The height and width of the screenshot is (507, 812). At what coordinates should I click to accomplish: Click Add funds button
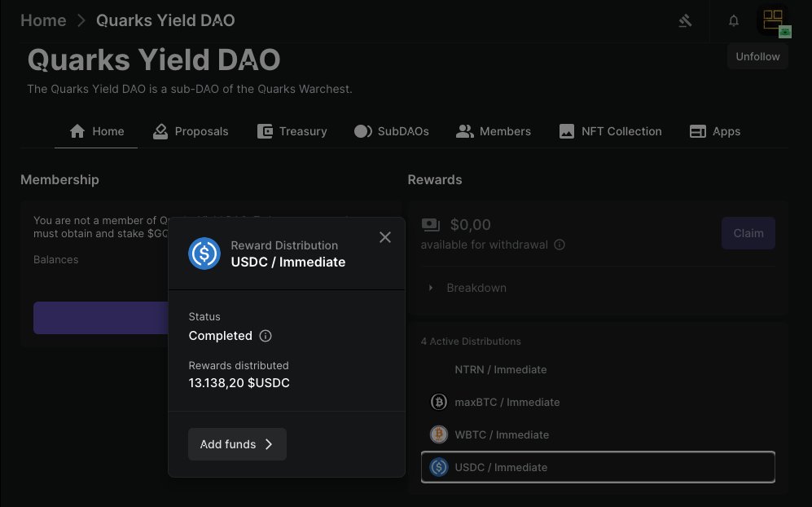237,444
